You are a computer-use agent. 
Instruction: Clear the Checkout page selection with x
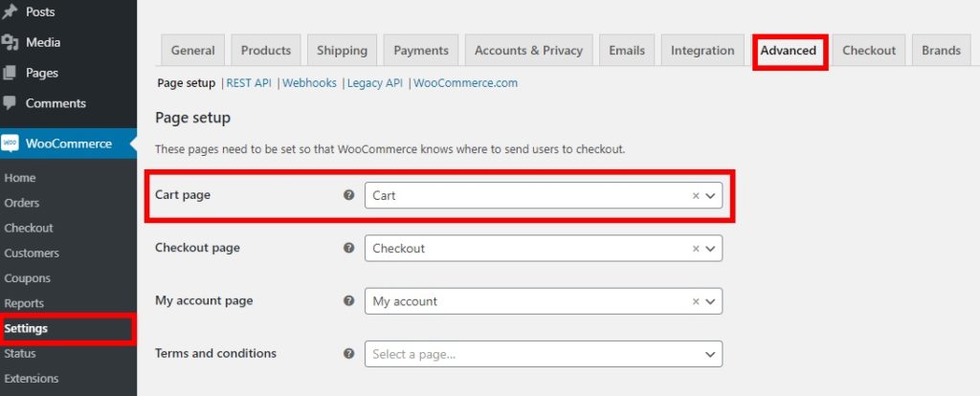point(696,249)
